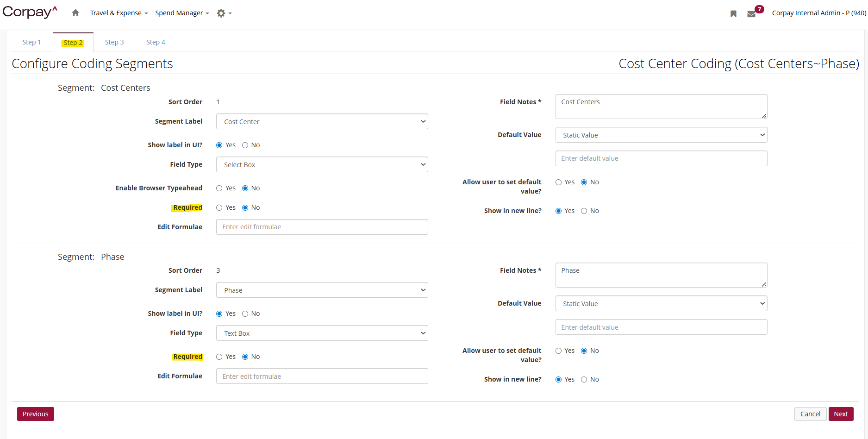Open Travel & Expense menu
Image resolution: width=868 pixels, height=439 pixels.
[x=119, y=13]
